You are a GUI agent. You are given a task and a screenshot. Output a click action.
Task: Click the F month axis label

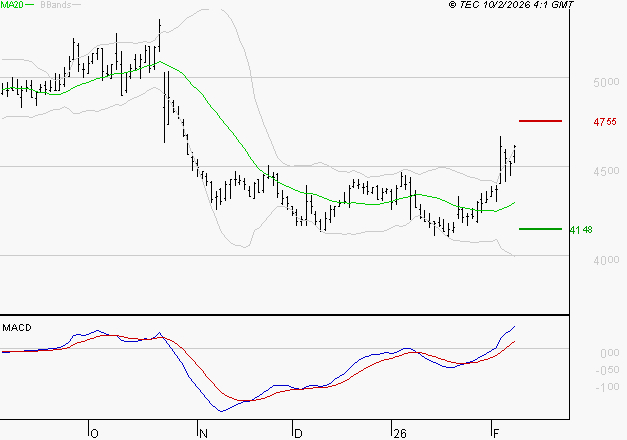(496, 434)
